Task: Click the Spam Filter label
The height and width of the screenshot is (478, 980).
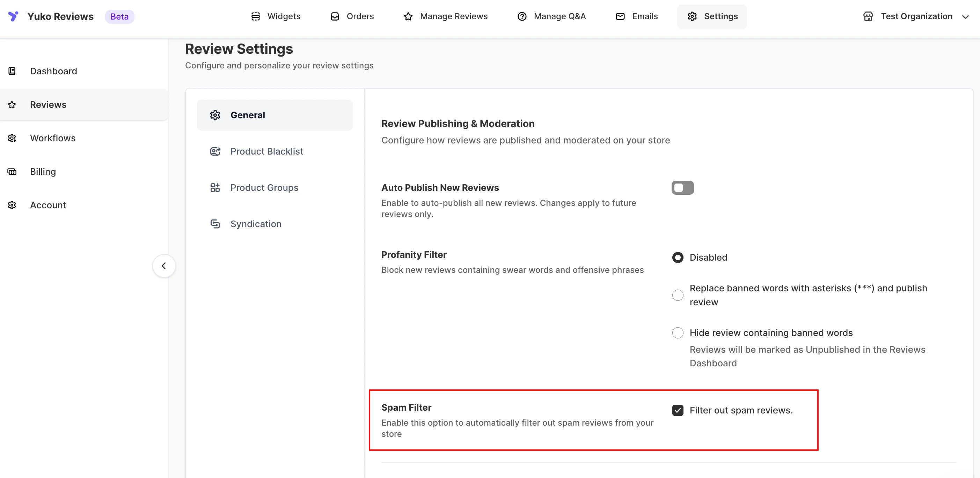Action: pyautogui.click(x=406, y=407)
